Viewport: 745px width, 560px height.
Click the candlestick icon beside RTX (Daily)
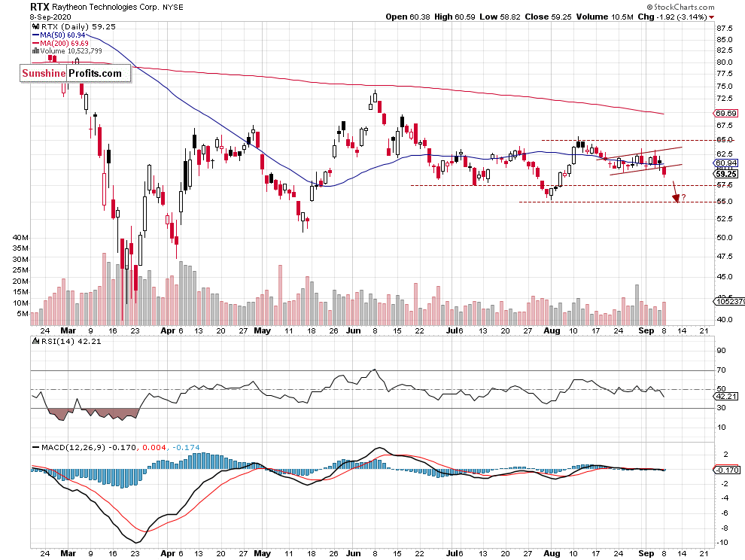click(35, 26)
